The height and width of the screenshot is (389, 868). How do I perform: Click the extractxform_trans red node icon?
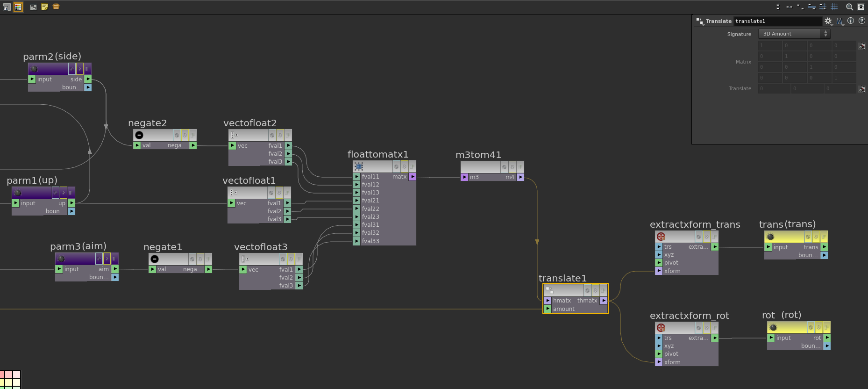coord(661,237)
